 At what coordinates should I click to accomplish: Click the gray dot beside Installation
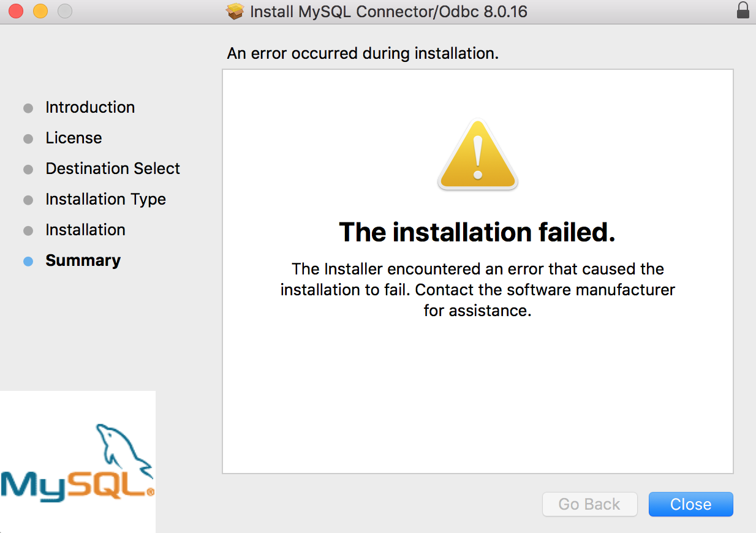[x=28, y=230]
